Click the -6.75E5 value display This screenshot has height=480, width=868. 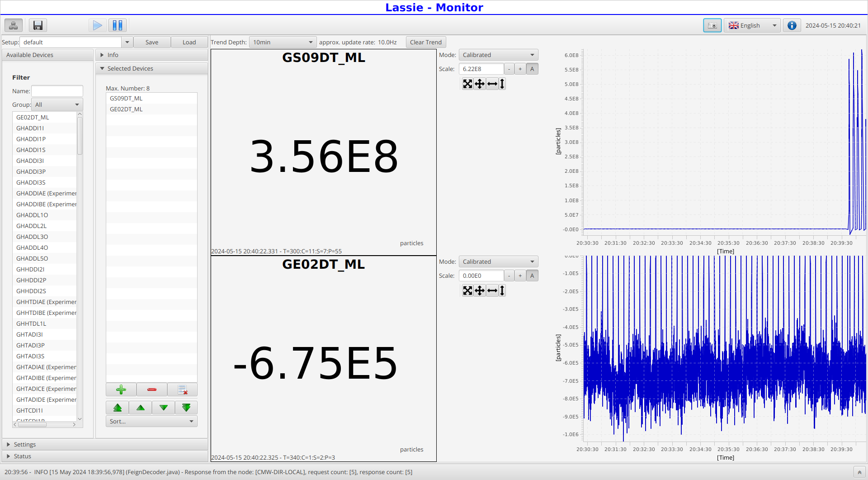coord(316,363)
